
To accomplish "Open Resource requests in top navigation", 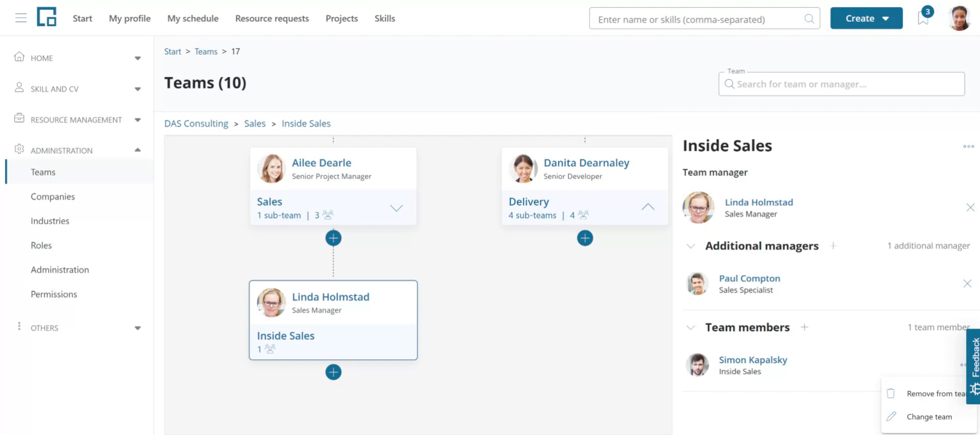I will [272, 18].
